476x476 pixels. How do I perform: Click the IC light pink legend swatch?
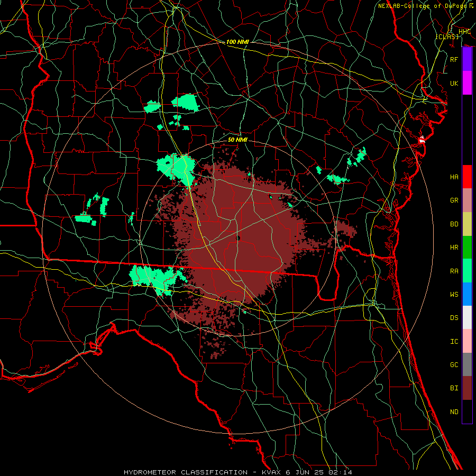pos(467,341)
